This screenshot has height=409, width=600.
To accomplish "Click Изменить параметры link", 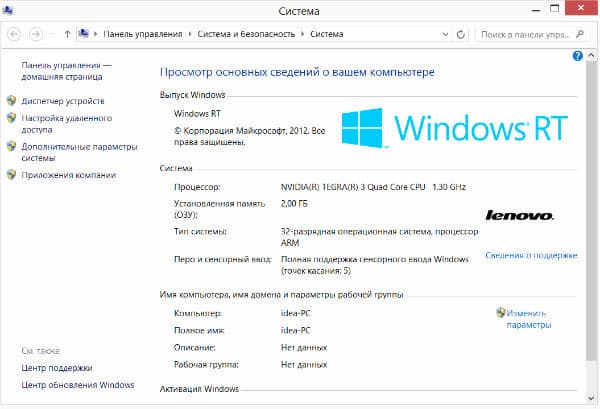I will 529,319.
